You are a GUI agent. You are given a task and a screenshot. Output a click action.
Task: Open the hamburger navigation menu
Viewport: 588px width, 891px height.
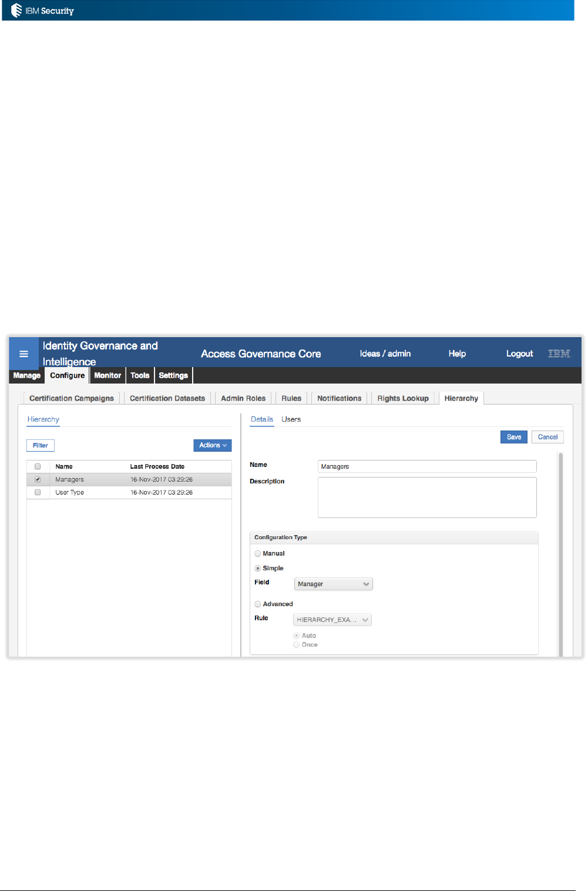pyautogui.click(x=23, y=354)
